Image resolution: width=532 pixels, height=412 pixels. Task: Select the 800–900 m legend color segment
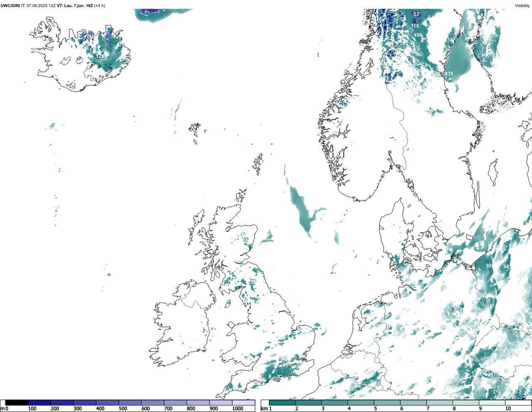click(x=198, y=402)
